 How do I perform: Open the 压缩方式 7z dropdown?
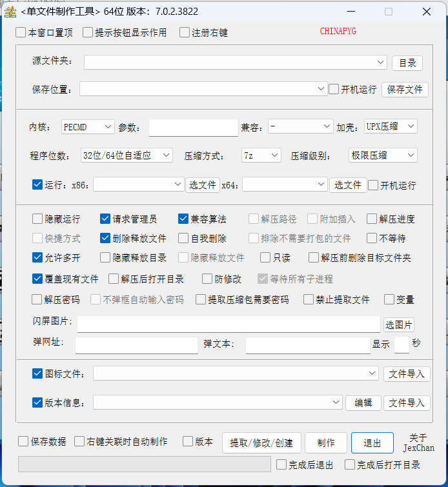click(261, 155)
